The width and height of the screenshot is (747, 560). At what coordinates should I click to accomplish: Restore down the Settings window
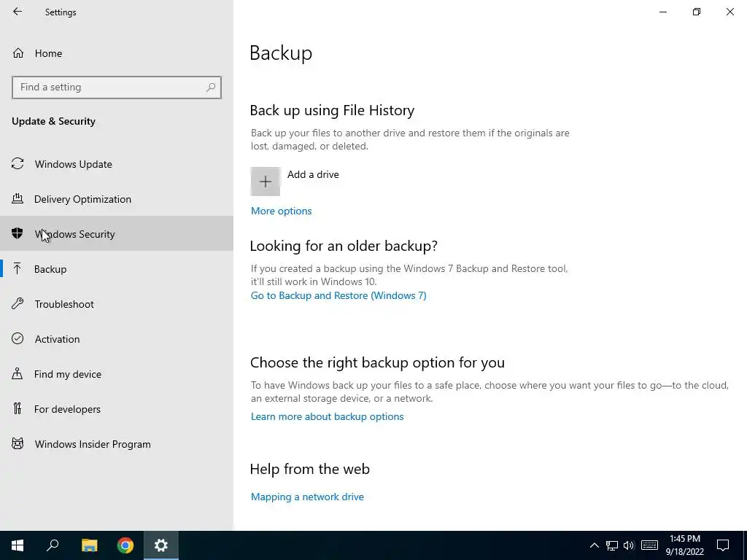697,12
